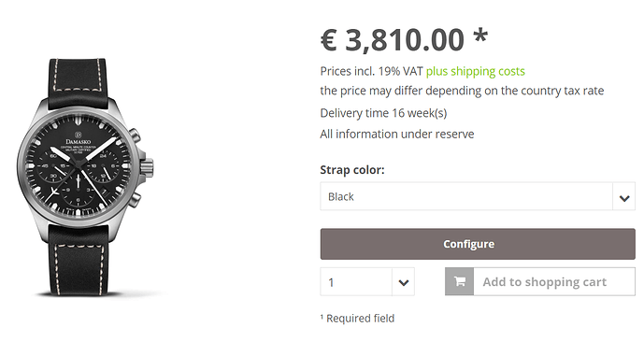Click the Delivery time 16 week(s) text
Image resolution: width=644 pixels, height=342 pixels.
(x=383, y=113)
